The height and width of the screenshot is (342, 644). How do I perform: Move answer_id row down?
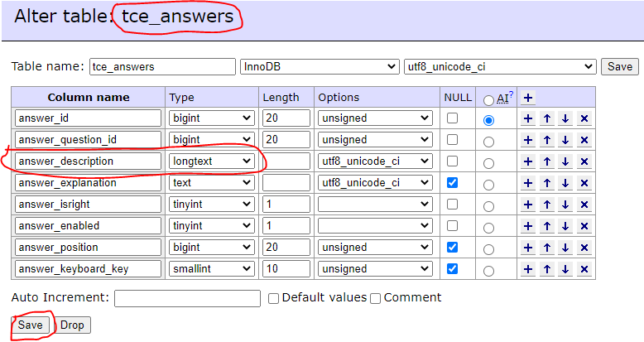click(x=565, y=118)
